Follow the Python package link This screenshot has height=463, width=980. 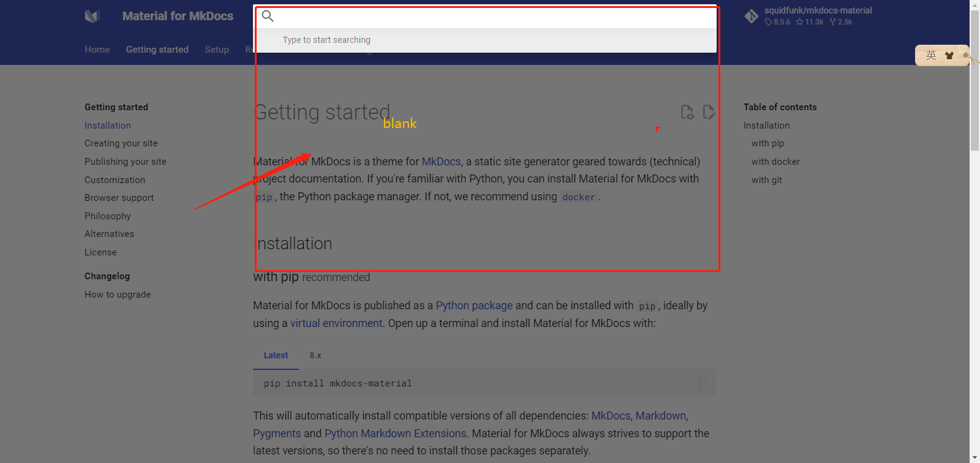(x=474, y=306)
